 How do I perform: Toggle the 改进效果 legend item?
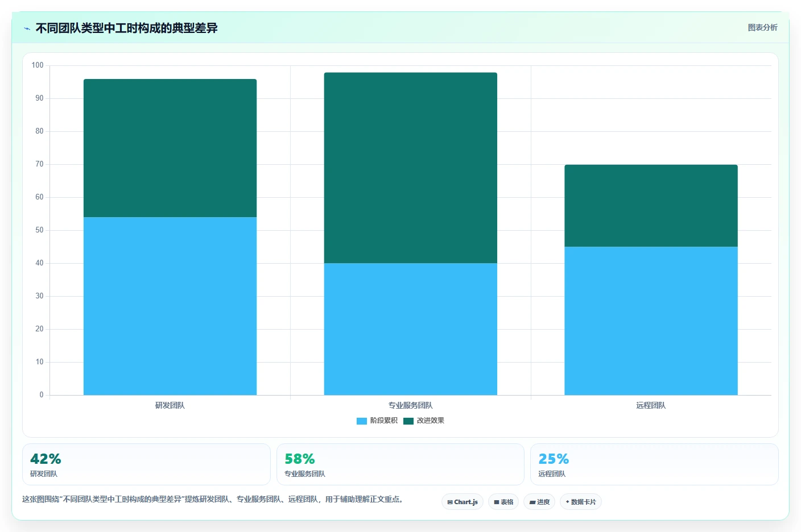click(424, 421)
